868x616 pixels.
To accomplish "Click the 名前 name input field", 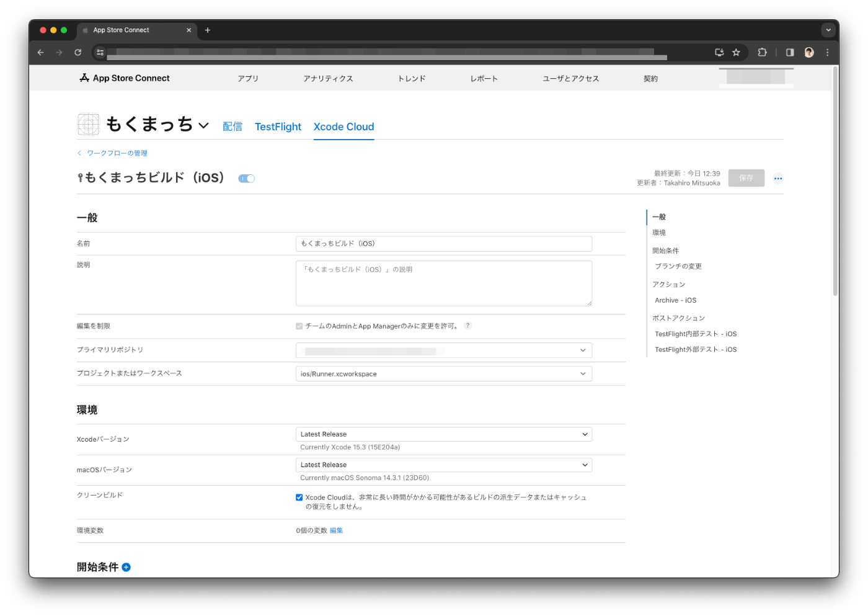I will 444,244.
